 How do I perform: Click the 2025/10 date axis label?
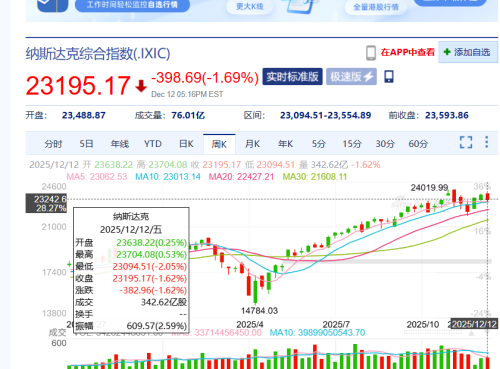(423, 324)
